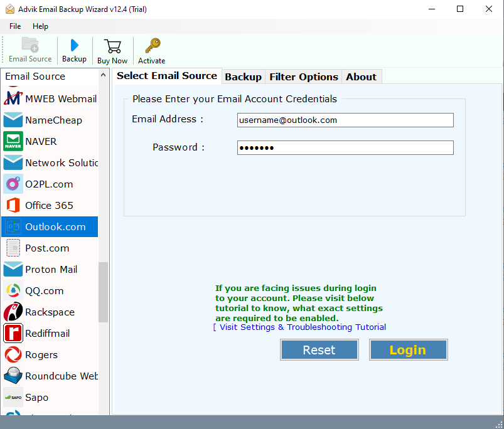Click the Activate key icon
The width and height of the screenshot is (504, 429).
click(153, 46)
